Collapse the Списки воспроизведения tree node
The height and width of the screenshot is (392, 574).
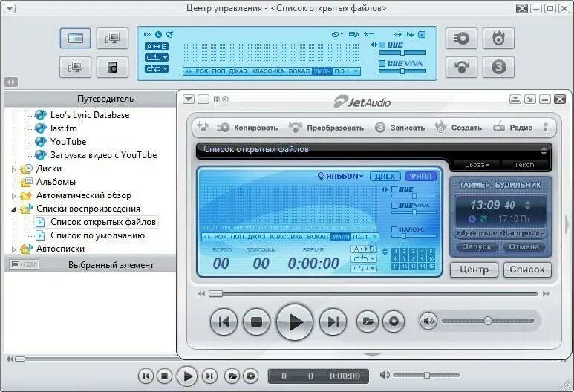click(x=14, y=209)
